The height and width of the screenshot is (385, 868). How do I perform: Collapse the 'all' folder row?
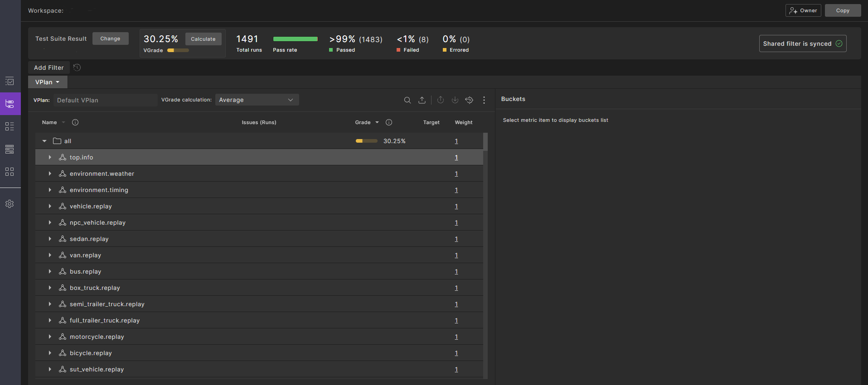tap(44, 141)
